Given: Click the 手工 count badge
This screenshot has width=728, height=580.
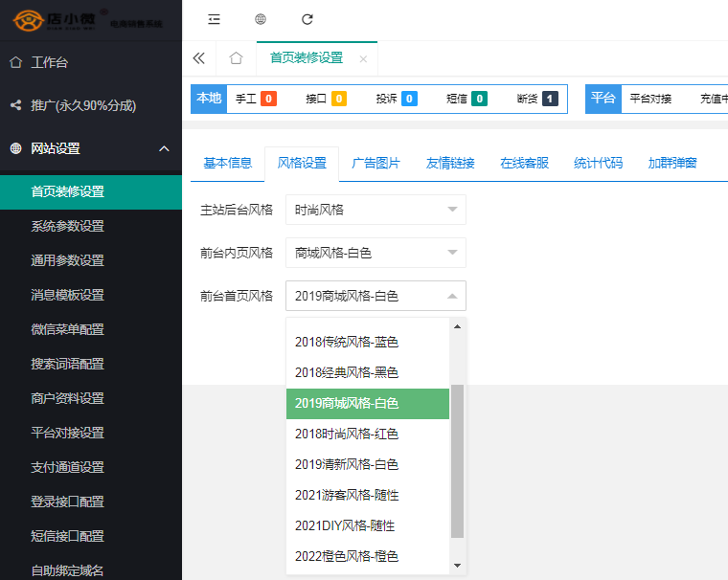Looking at the screenshot, I should [x=268, y=99].
